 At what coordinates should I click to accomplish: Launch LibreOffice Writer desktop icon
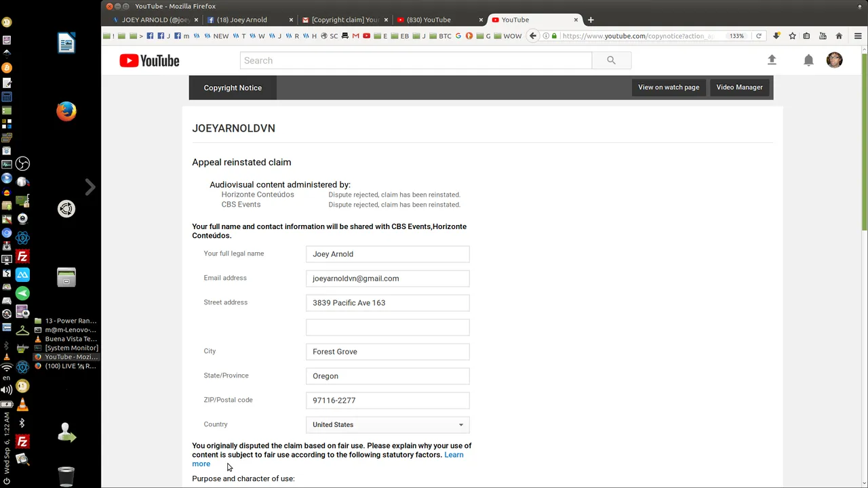pyautogui.click(x=66, y=43)
